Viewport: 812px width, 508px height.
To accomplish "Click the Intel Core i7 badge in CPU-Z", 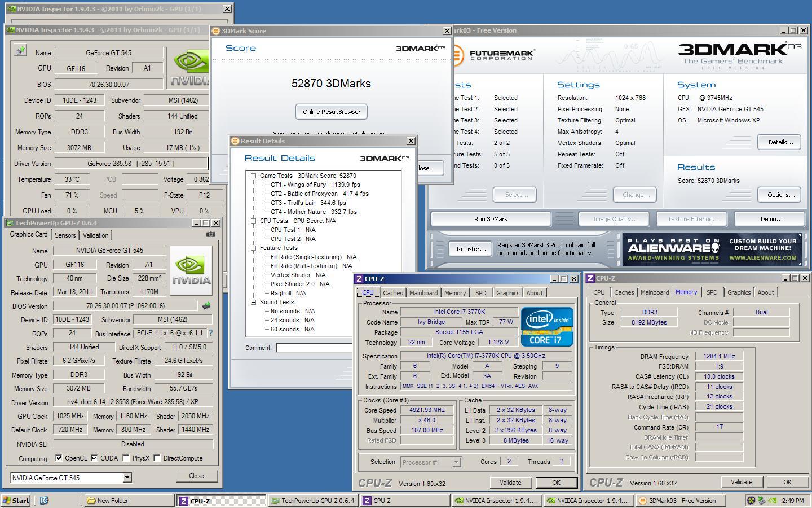I will pyautogui.click(x=547, y=326).
